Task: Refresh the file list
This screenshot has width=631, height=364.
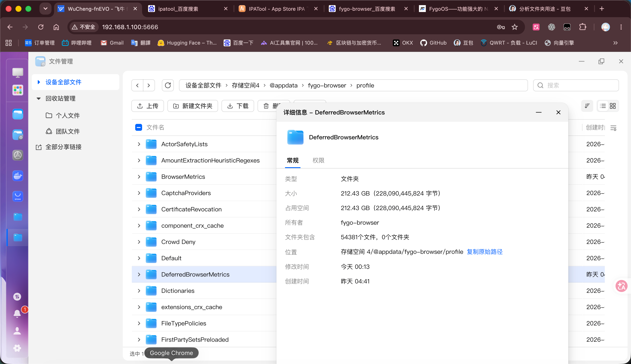Action: click(168, 86)
